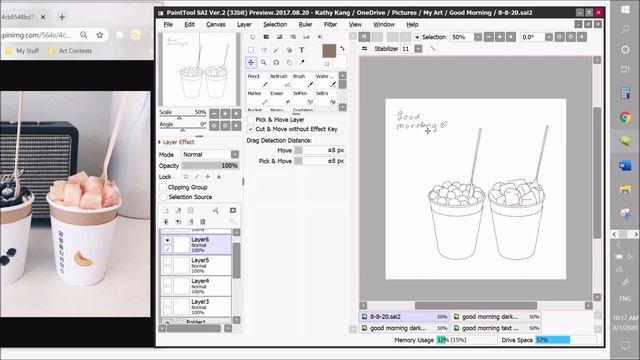Choose the AirBrush tool

[x=280, y=80]
